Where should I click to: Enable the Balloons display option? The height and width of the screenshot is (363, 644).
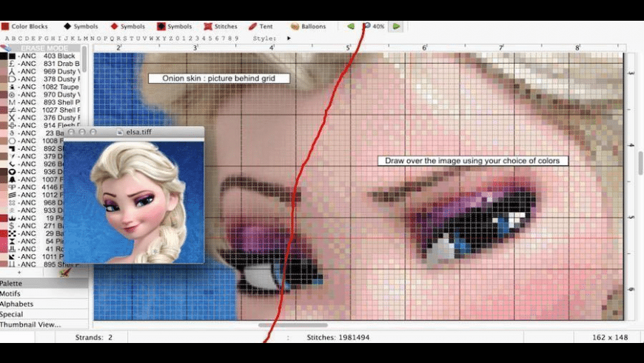(x=308, y=27)
